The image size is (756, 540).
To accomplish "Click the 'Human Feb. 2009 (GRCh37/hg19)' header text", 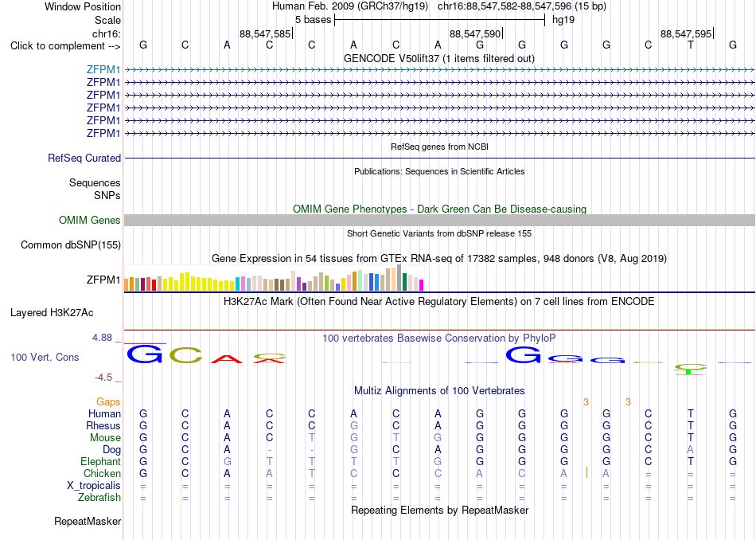I will 350,6.
